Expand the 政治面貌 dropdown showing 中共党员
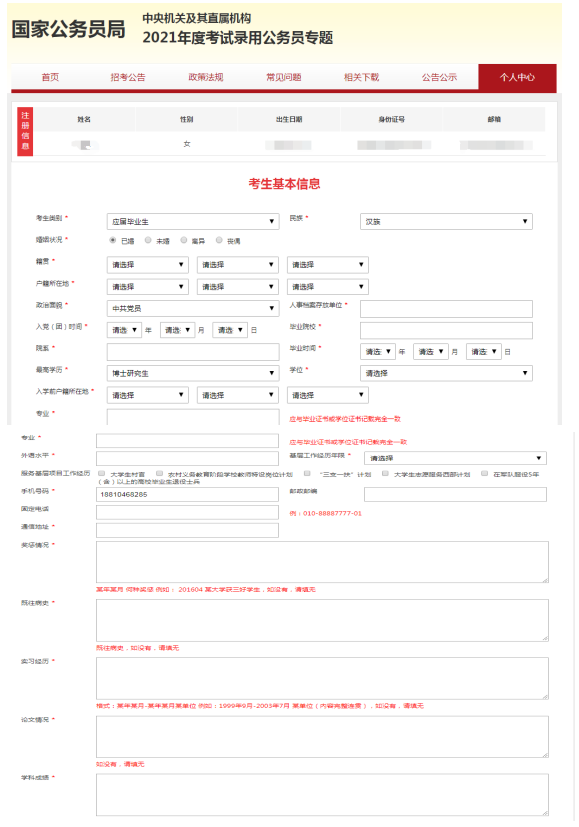Image resolution: width=579 pixels, height=827 pixels. point(192,309)
